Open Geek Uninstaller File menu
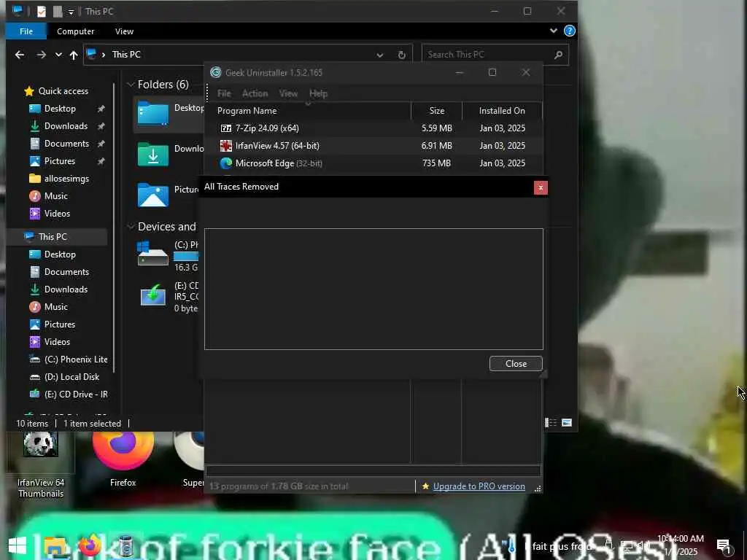The width and height of the screenshot is (747, 560). coord(224,93)
